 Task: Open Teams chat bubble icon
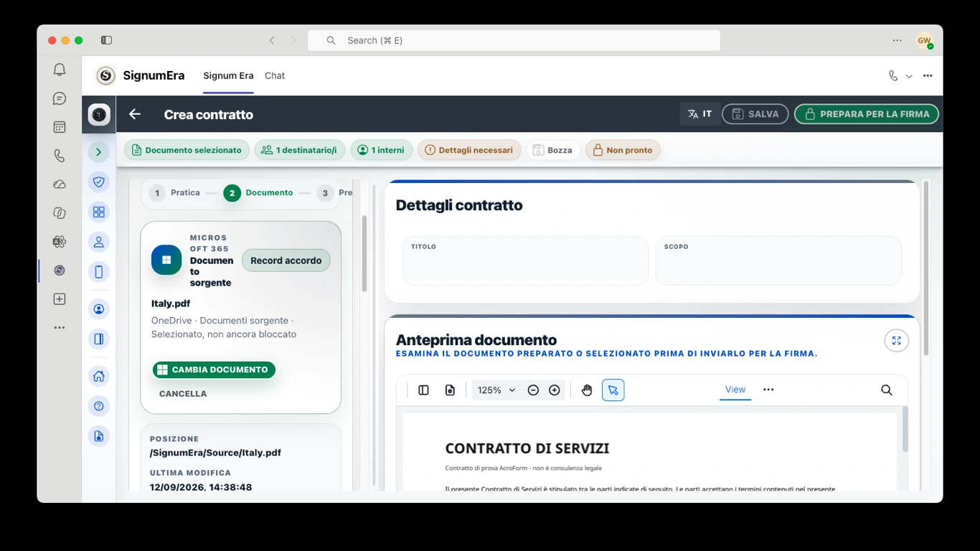pyautogui.click(x=60, y=98)
